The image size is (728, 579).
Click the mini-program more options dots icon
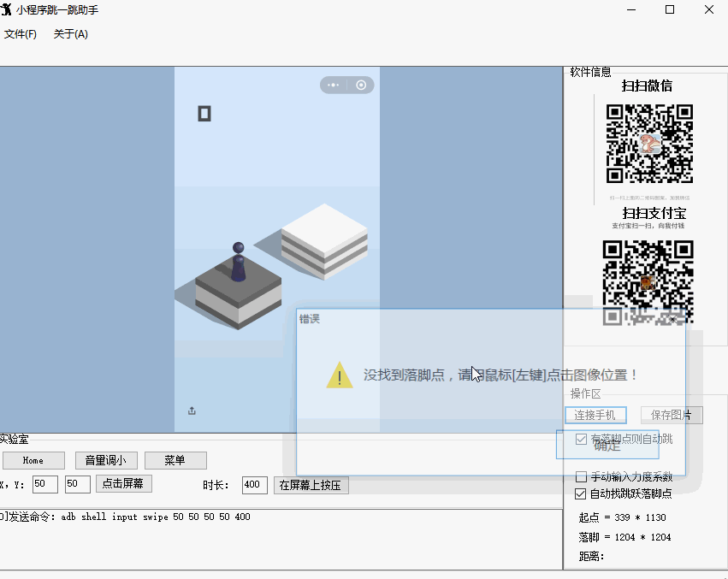click(334, 85)
